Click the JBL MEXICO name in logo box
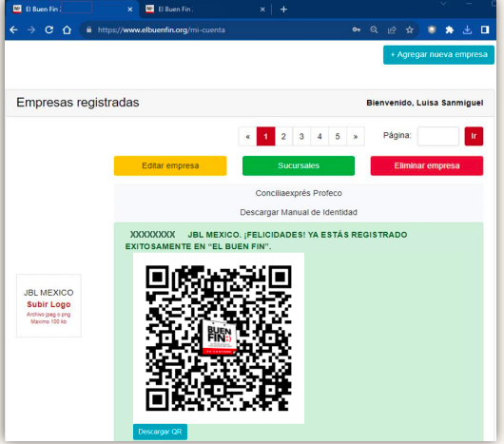The width and height of the screenshot is (504, 444). [48, 293]
